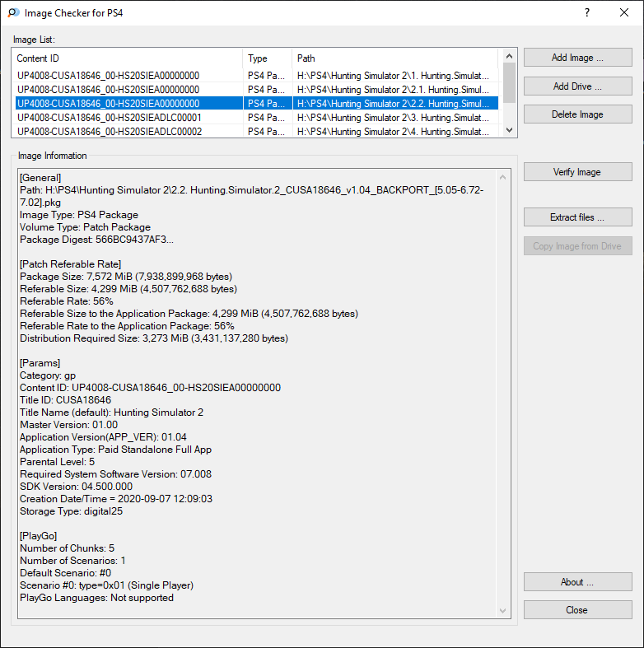Click the Category: gp line
Screen dimensions: 644x648
[x=48, y=375]
